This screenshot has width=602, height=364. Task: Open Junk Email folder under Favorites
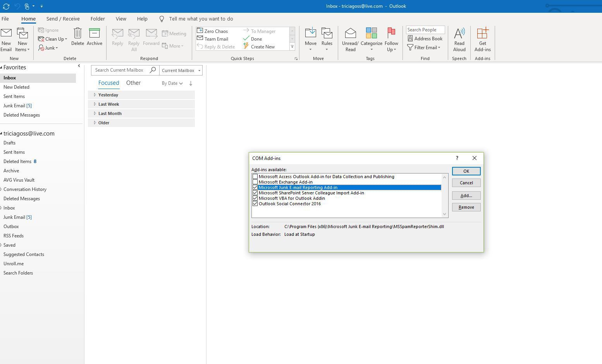pos(17,106)
